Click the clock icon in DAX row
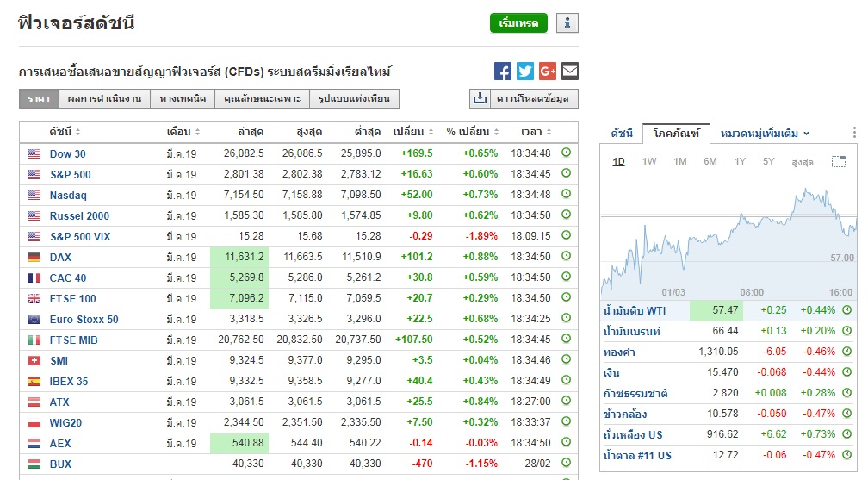868x480 pixels. pos(566,256)
